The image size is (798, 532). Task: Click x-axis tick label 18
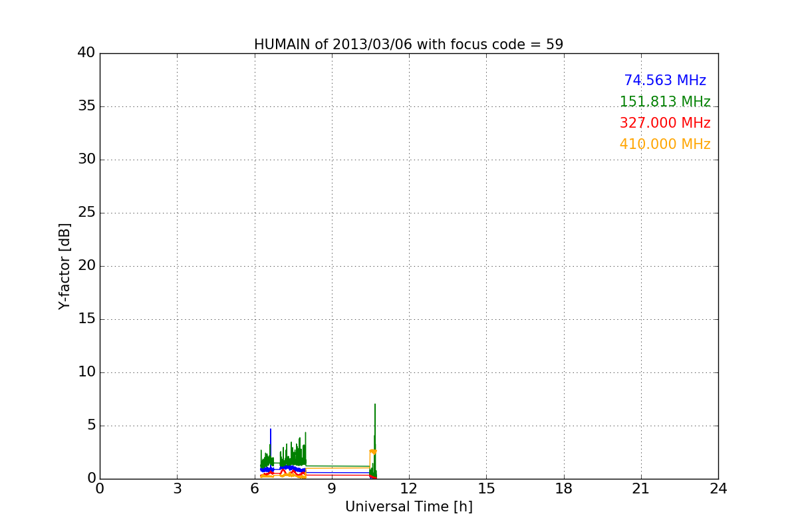click(x=564, y=489)
